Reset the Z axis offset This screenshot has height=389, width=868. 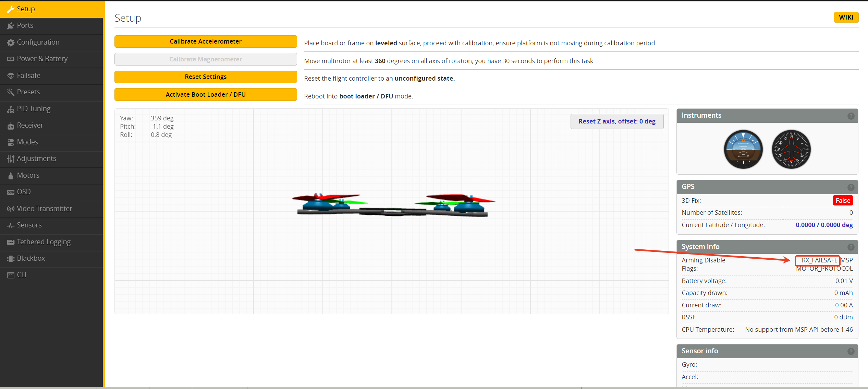[x=617, y=121]
